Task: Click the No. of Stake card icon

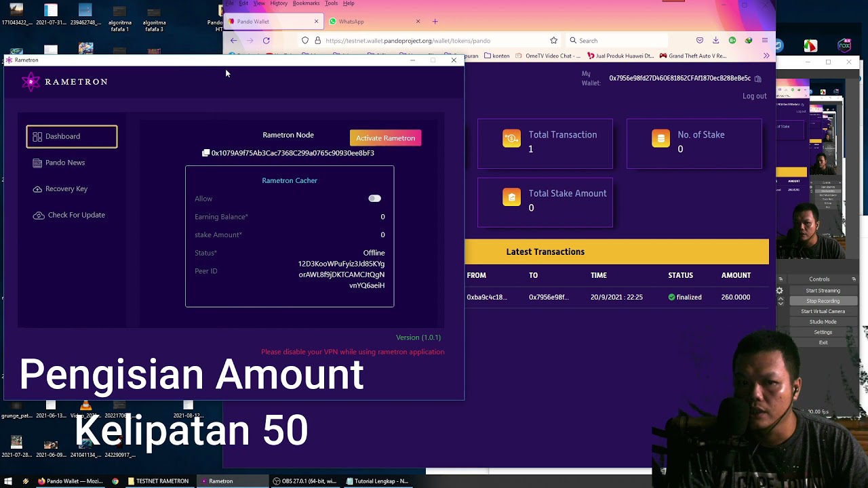Action: coord(660,138)
